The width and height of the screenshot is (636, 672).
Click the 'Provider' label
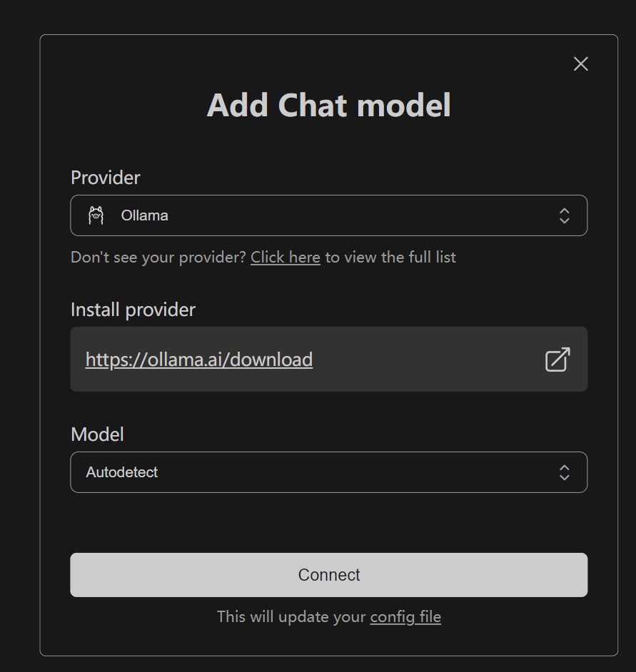(x=106, y=178)
